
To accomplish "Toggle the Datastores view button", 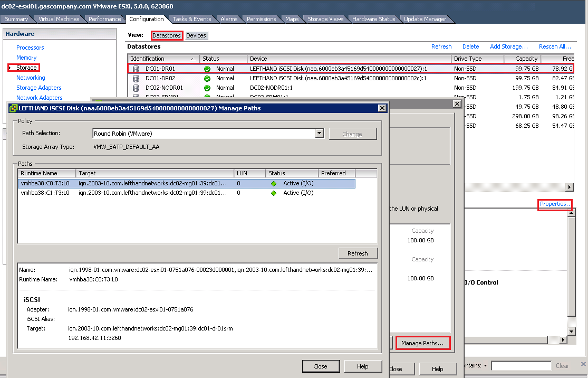I will [167, 35].
